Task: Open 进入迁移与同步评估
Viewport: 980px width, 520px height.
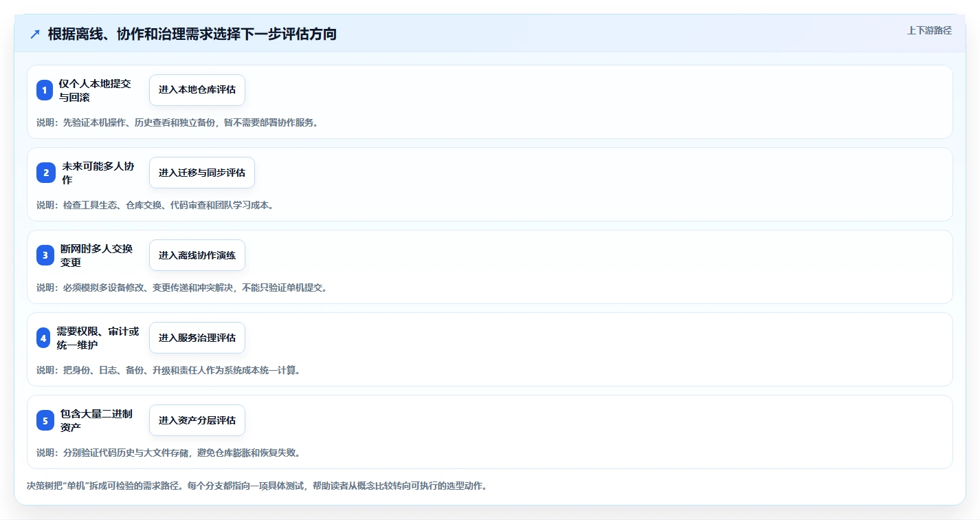Action: pyautogui.click(x=202, y=173)
